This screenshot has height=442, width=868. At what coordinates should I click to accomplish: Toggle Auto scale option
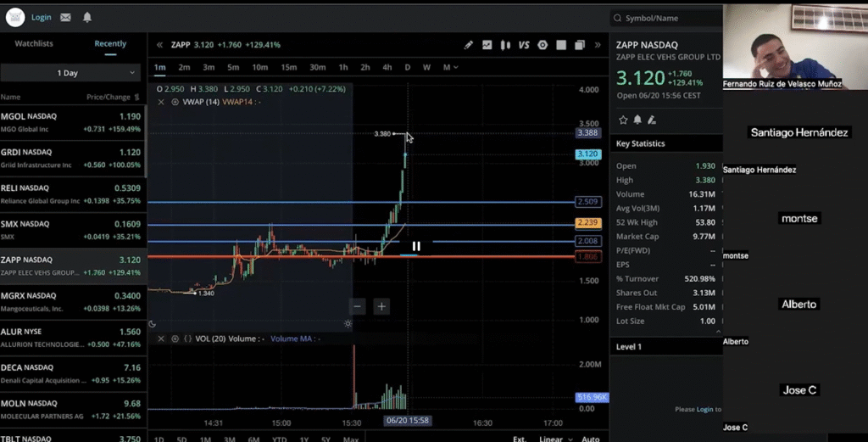click(x=591, y=439)
